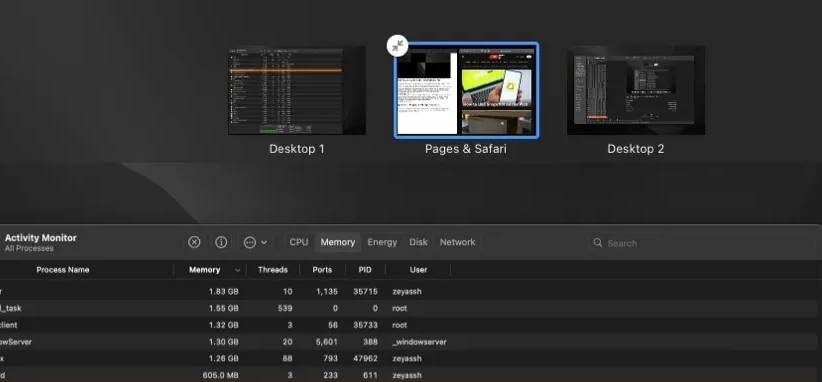Select the 1.26 GB memory cell
The height and width of the screenshot is (382, 822).
pos(223,358)
